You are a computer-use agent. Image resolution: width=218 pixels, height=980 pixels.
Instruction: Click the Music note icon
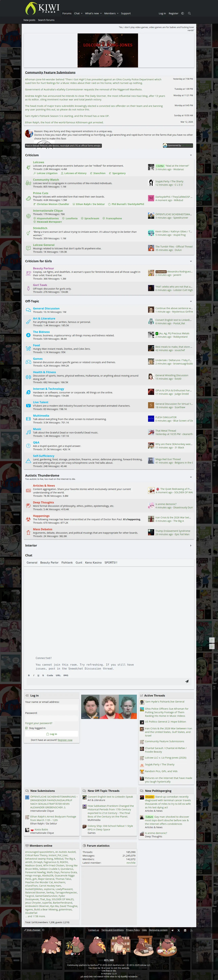(28, 432)
